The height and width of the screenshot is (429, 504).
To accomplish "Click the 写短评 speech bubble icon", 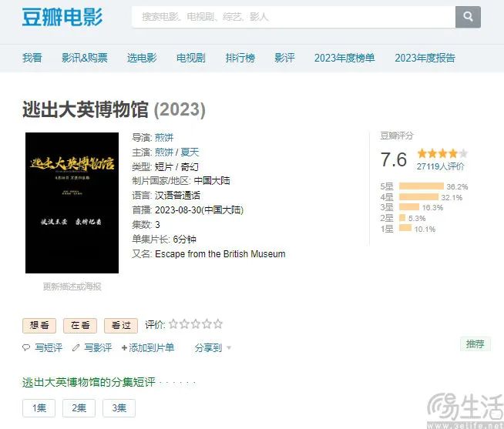I will pos(26,347).
